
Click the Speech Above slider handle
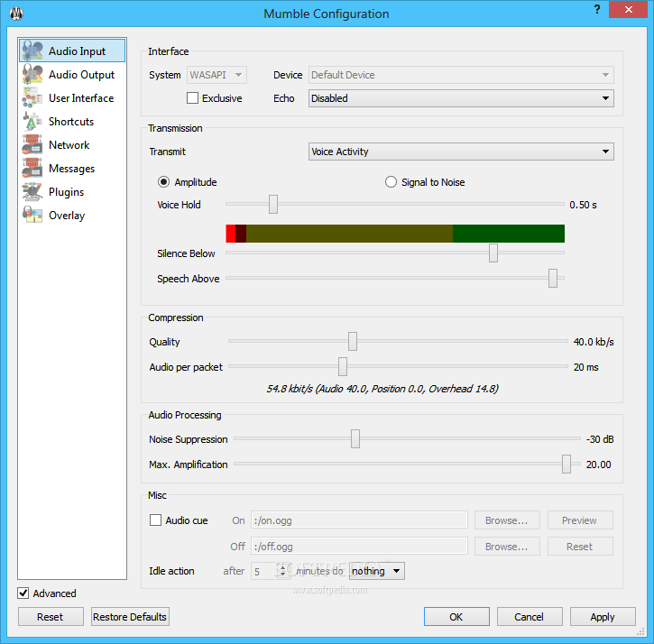[553, 278]
